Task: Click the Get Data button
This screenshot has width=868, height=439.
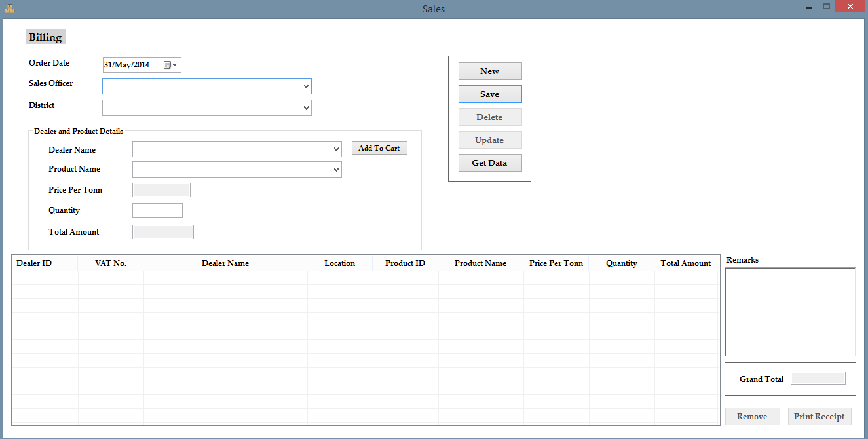Action: [x=490, y=163]
